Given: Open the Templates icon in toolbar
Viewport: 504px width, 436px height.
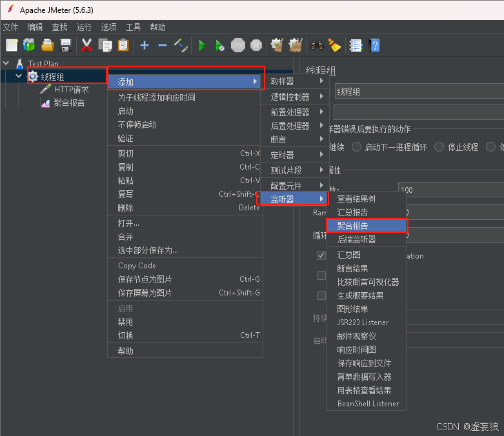Looking at the screenshot, I should (x=29, y=45).
